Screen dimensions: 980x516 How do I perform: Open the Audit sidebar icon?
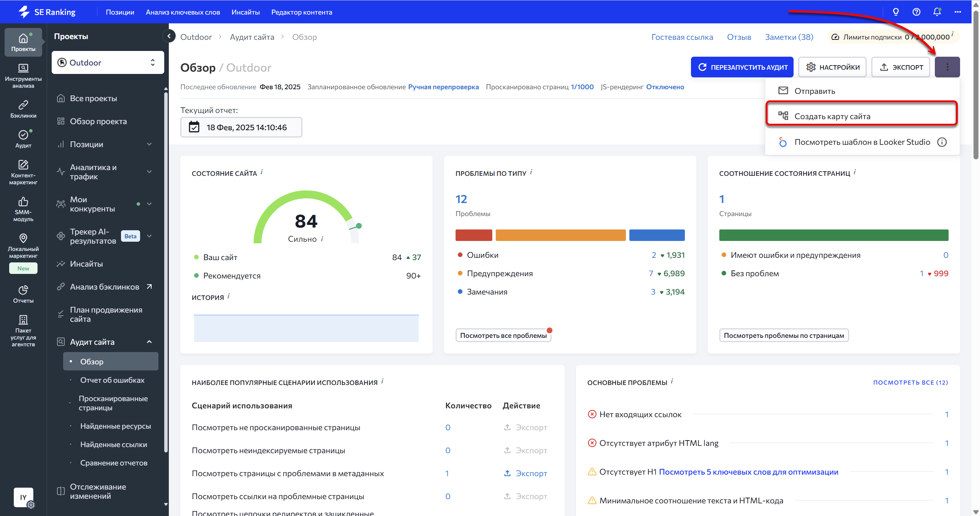pos(23,139)
